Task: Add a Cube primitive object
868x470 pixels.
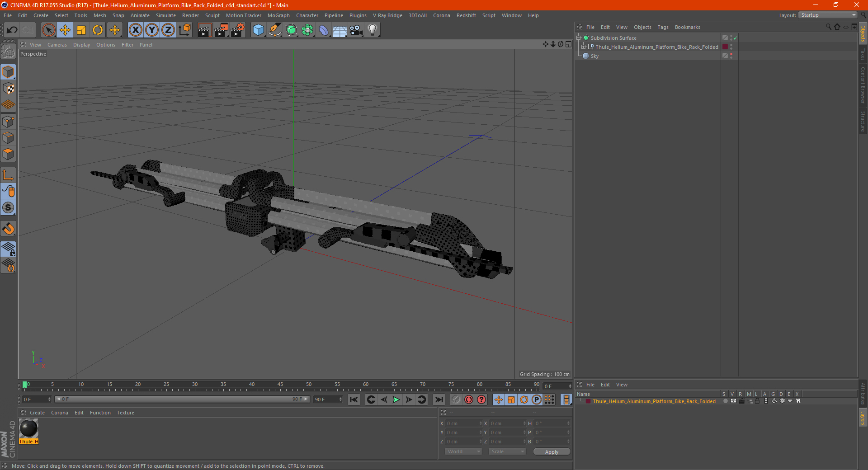Action: [258, 30]
